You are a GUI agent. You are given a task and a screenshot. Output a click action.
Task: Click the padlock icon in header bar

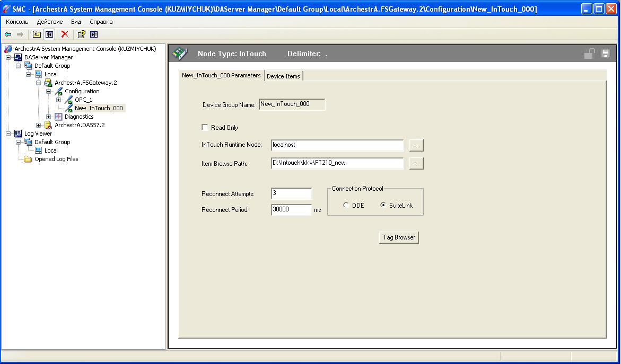click(589, 54)
